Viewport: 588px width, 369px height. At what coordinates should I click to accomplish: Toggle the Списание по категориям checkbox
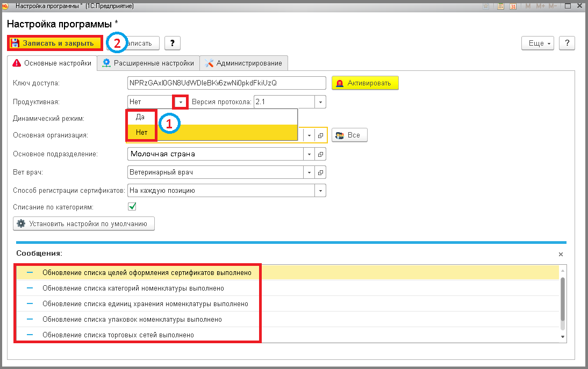[x=132, y=206]
